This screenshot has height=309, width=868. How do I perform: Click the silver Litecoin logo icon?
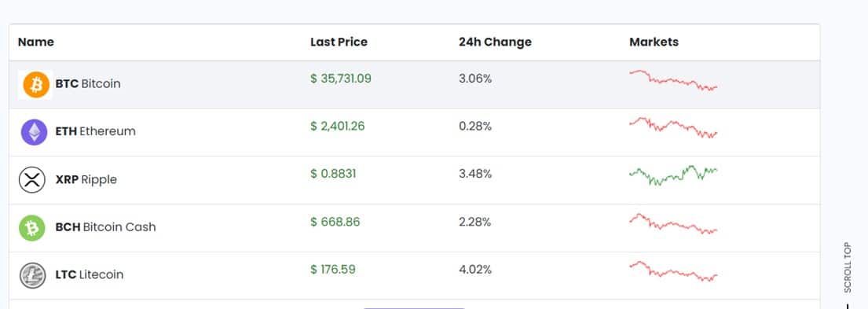click(x=33, y=276)
